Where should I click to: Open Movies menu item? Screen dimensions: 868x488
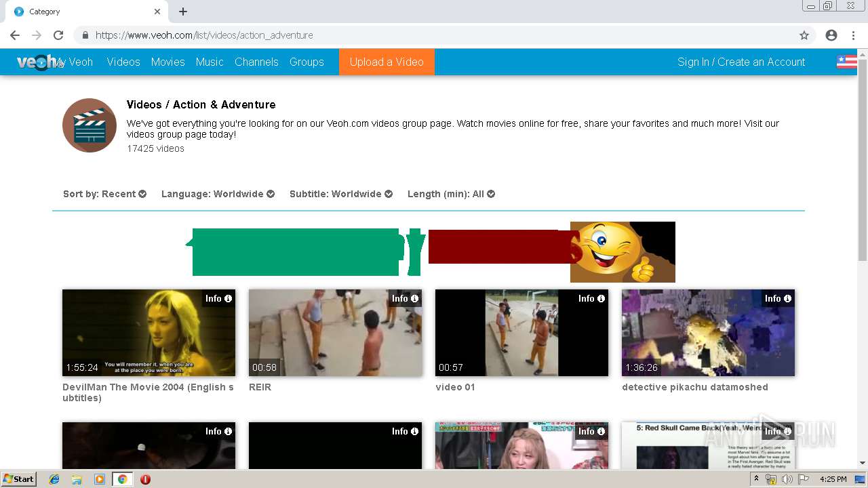click(167, 62)
